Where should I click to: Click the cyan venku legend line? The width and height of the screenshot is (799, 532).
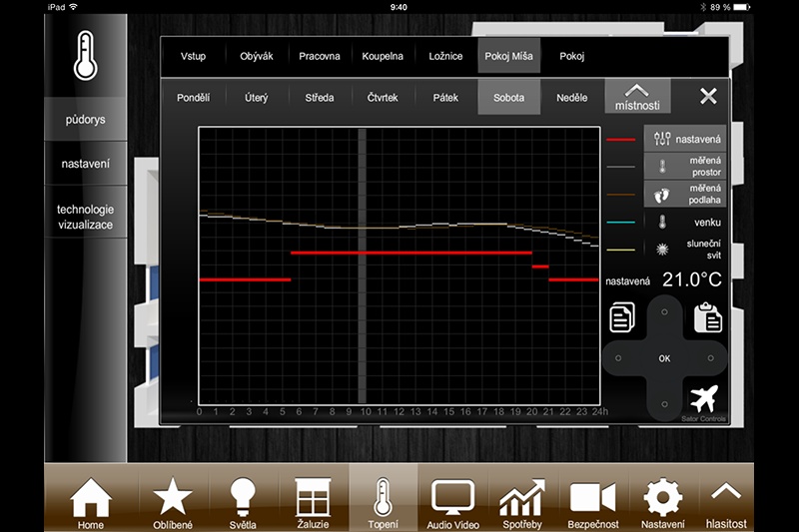(620, 222)
